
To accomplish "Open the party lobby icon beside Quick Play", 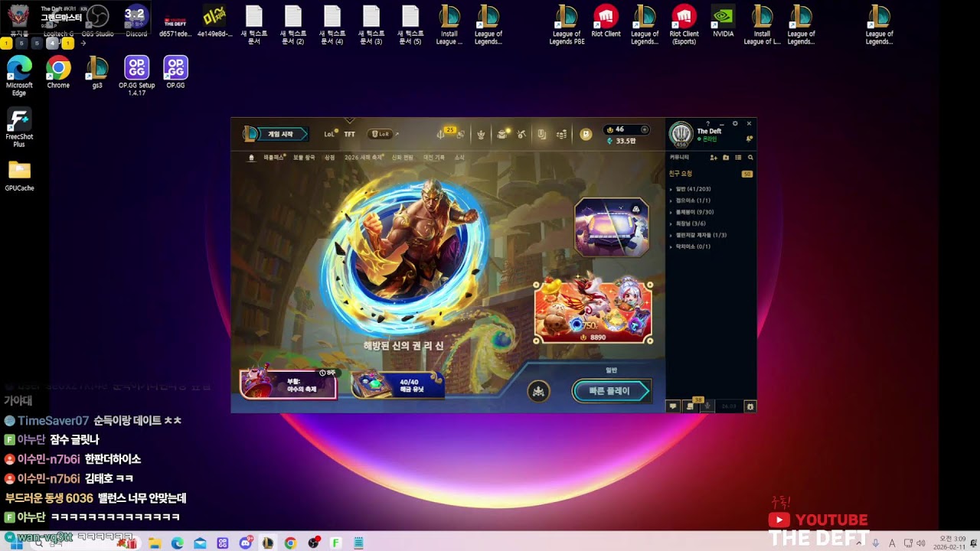I will point(538,392).
